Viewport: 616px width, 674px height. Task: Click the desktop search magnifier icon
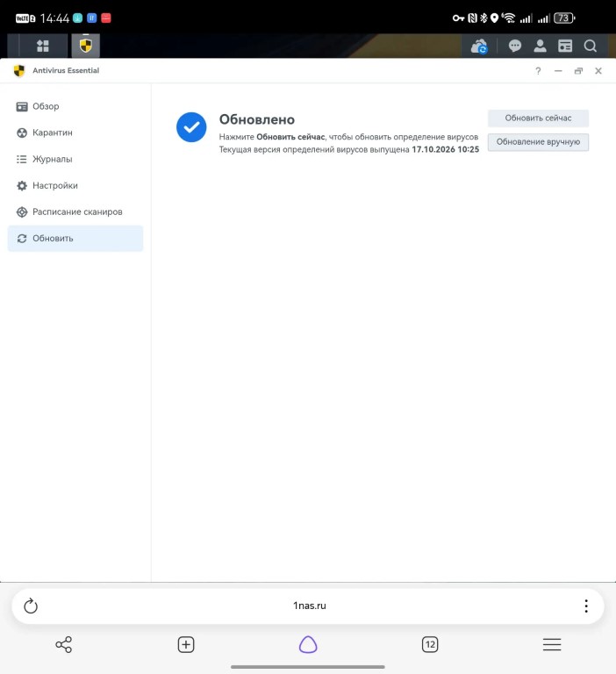pyautogui.click(x=591, y=46)
